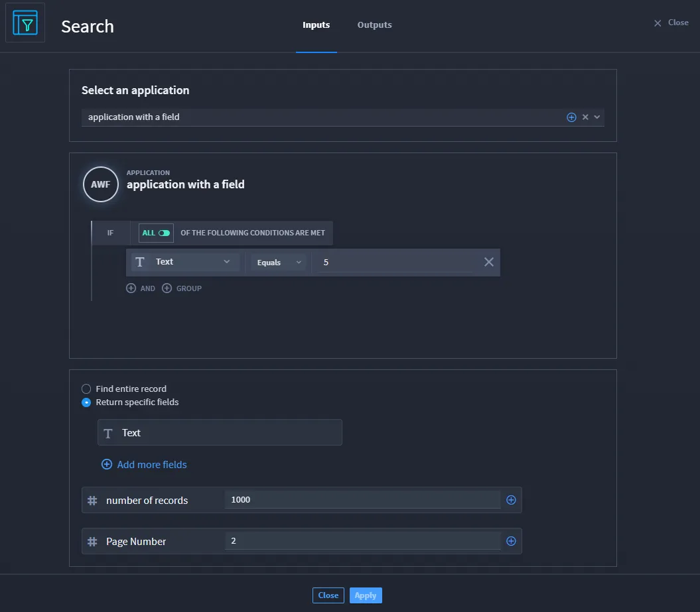Add an AND condition
Screen dimensions: 700x612
[141, 288]
